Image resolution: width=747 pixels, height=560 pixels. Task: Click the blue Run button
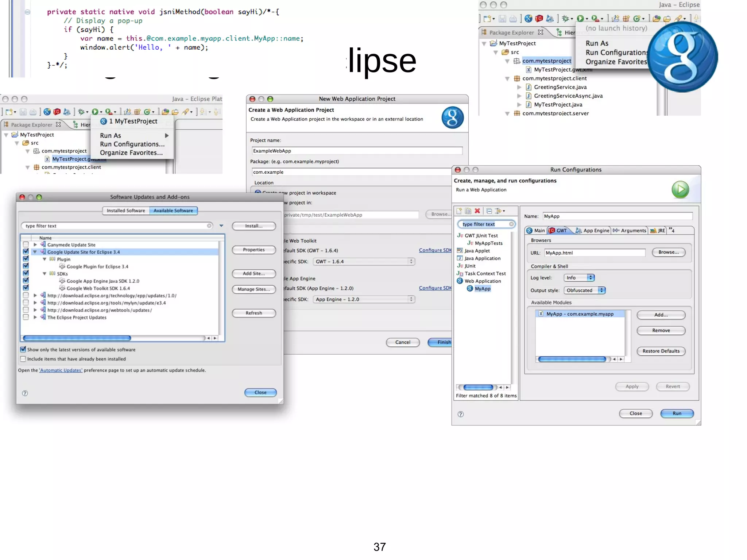677,413
